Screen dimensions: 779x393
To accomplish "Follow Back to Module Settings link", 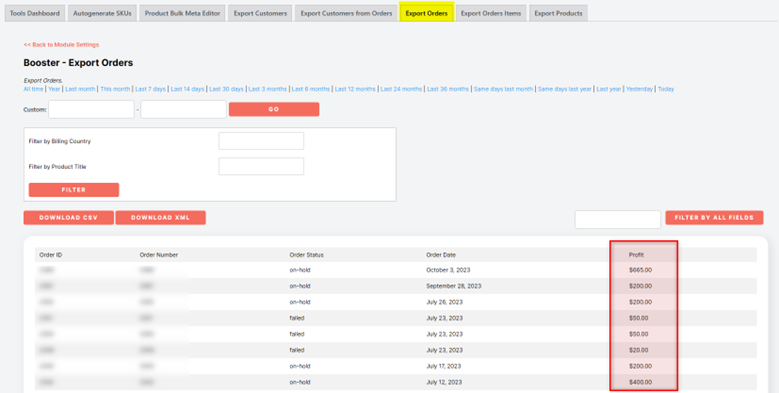I will 61,45.
